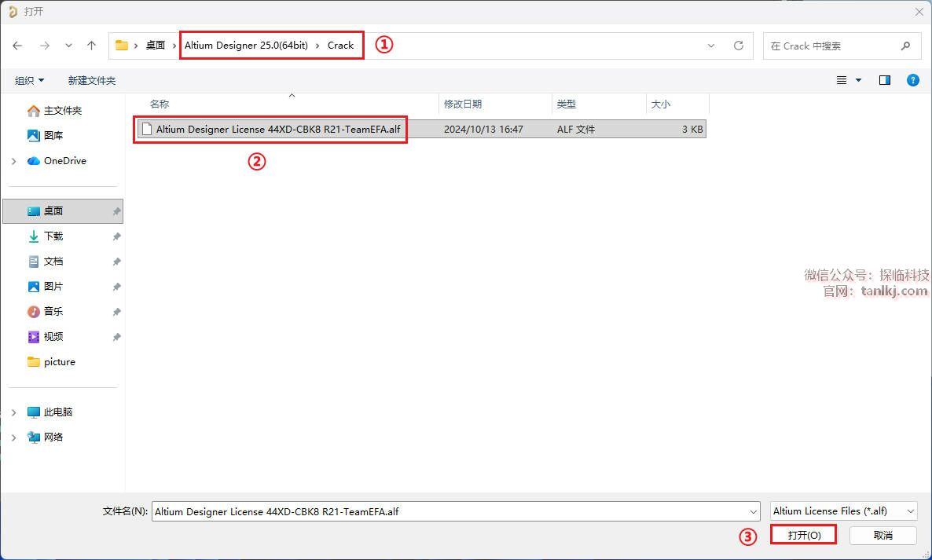Select Altium Designer 25.0(64bit) breadcrumb
932x560 pixels.
coord(246,45)
